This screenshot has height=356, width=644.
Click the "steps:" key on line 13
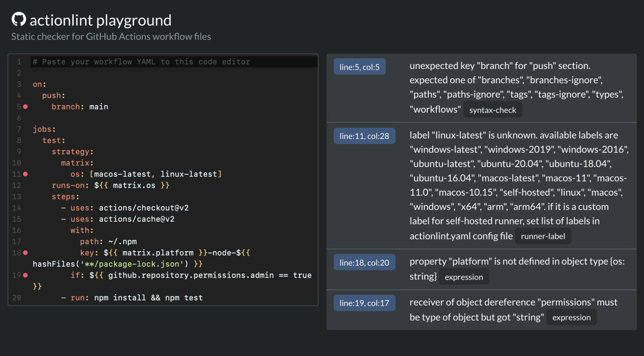click(x=65, y=197)
